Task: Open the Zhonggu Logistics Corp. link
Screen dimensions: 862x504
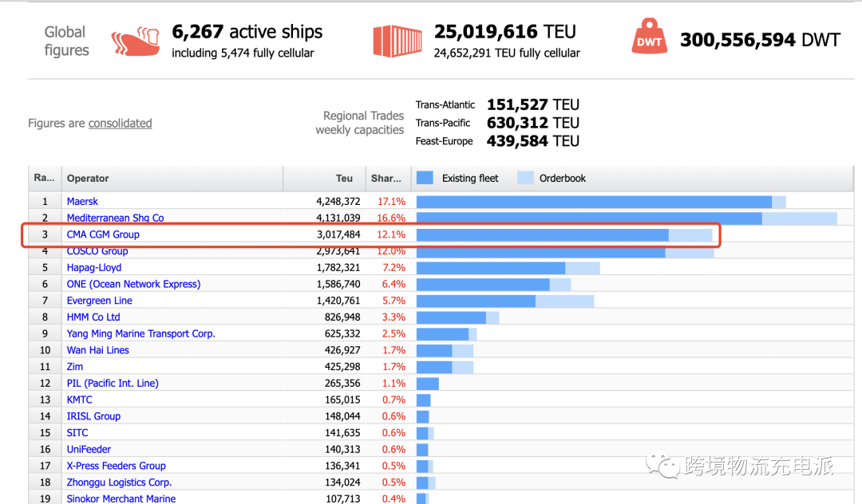Action: point(119,482)
